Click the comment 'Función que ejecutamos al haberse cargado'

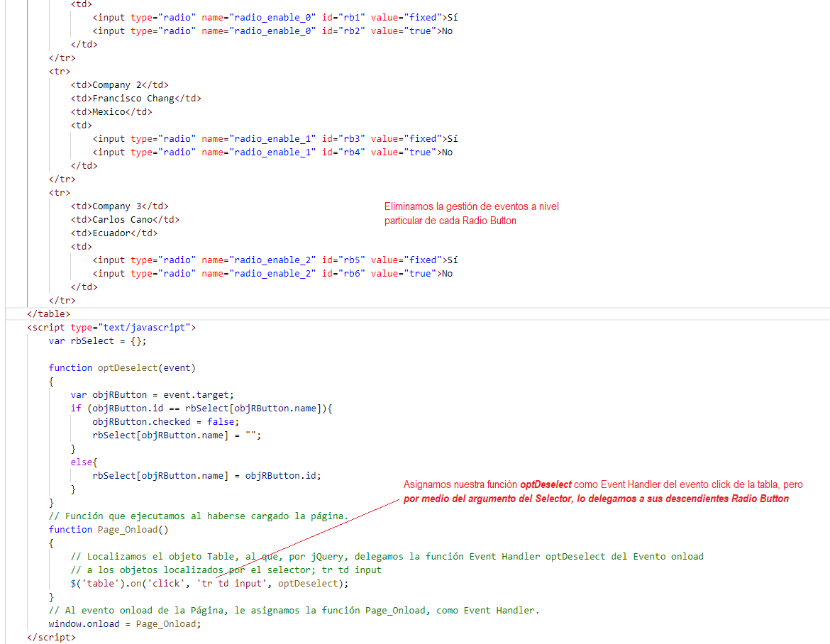click(198, 516)
